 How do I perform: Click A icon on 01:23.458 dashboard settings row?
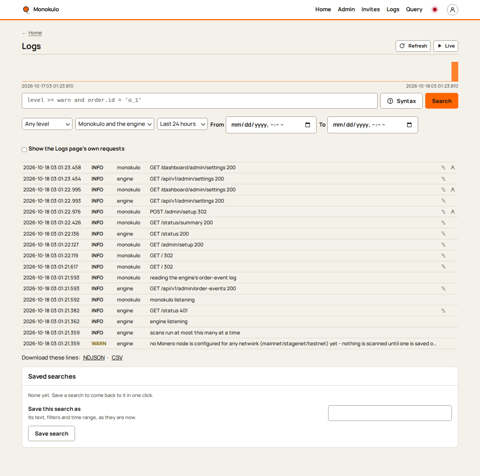click(x=453, y=168)
